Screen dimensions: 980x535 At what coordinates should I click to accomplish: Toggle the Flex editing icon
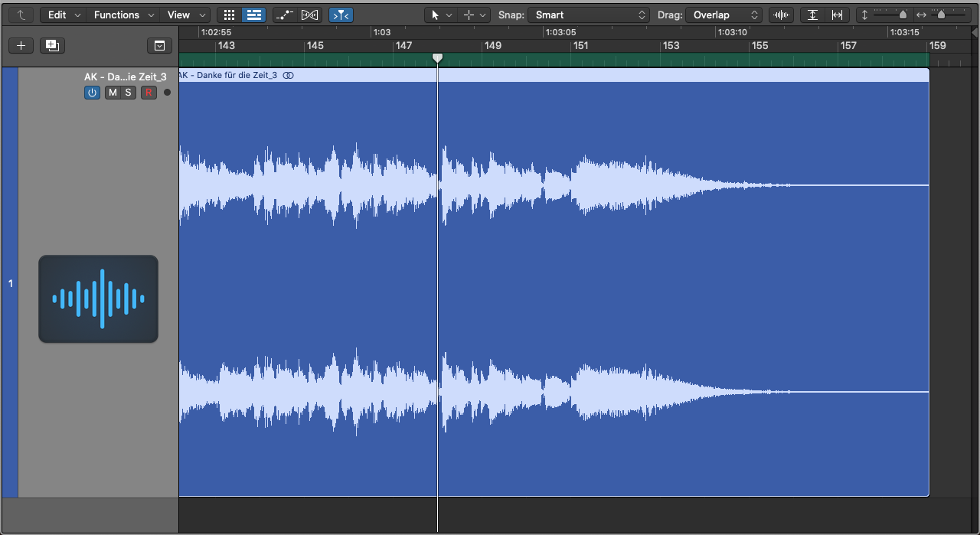pyautogui.click(x=309, y=15)
